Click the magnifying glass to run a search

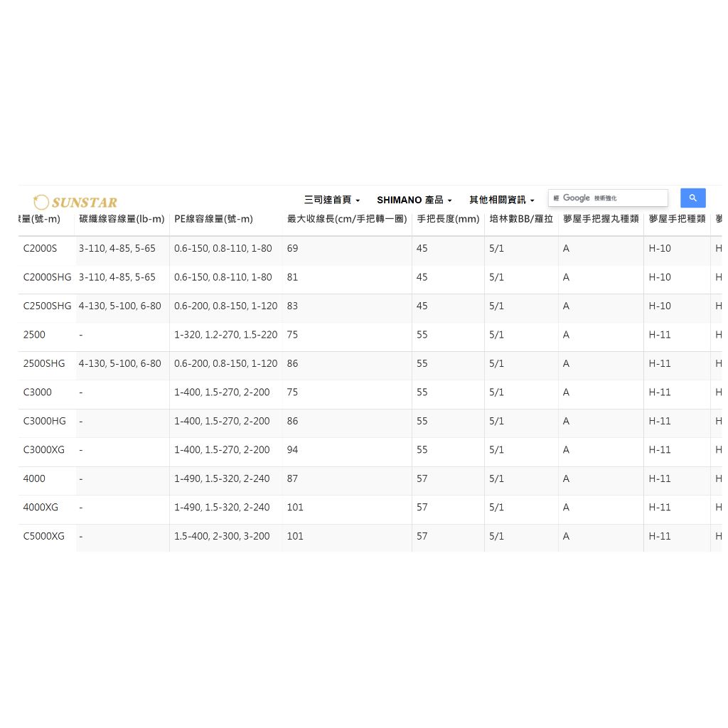click(x=692, y=198)
